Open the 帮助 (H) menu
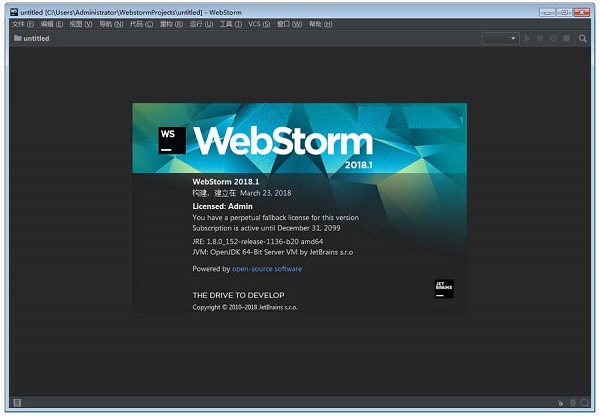Image resolution: width=600 pixels, height=416 pixels. click(x=321, y=24)
